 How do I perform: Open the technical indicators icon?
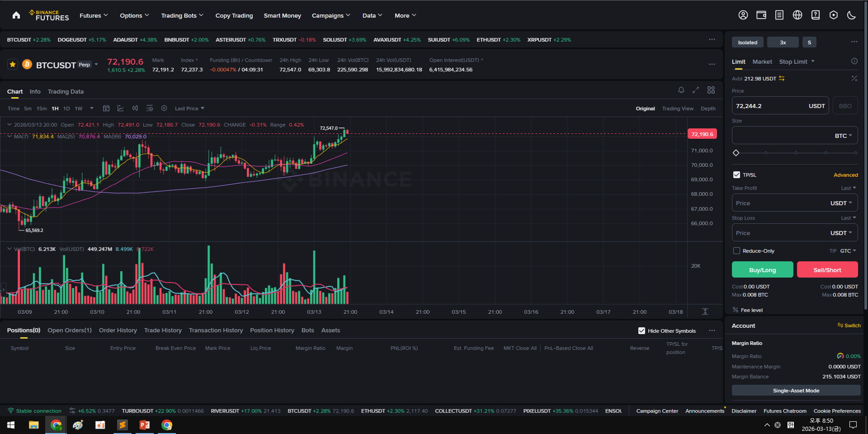pos(149,108)
